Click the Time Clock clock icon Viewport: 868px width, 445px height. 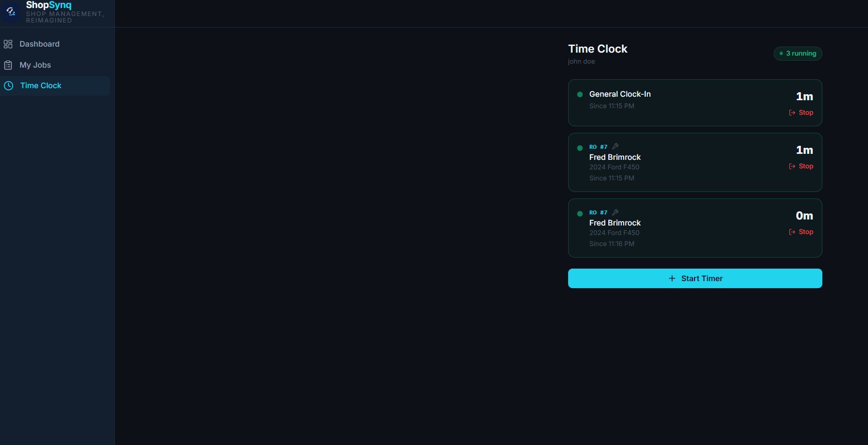coord(9,86)
